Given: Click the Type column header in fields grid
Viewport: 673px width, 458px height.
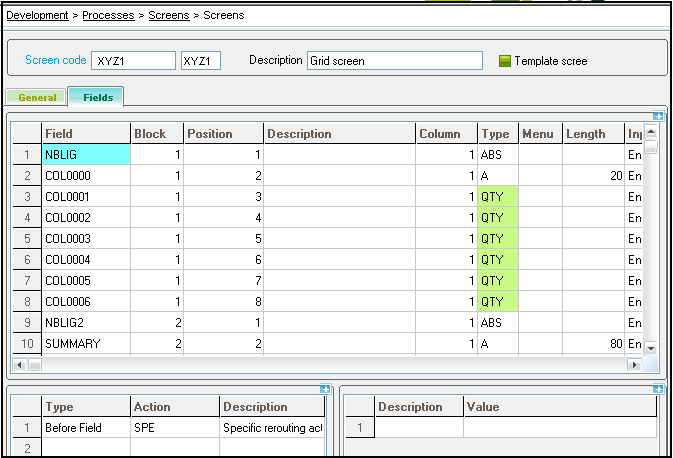Looking at the screenshot, I should 498,133.
